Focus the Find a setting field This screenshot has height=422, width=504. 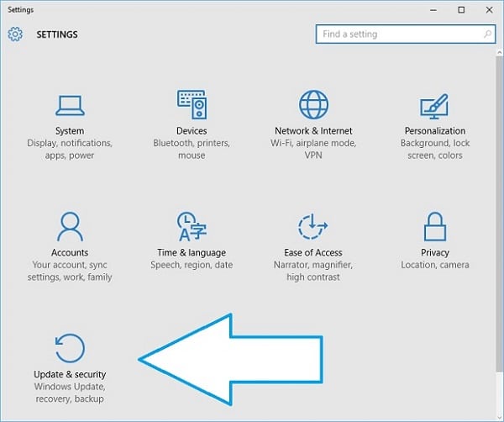coord(406,34)
